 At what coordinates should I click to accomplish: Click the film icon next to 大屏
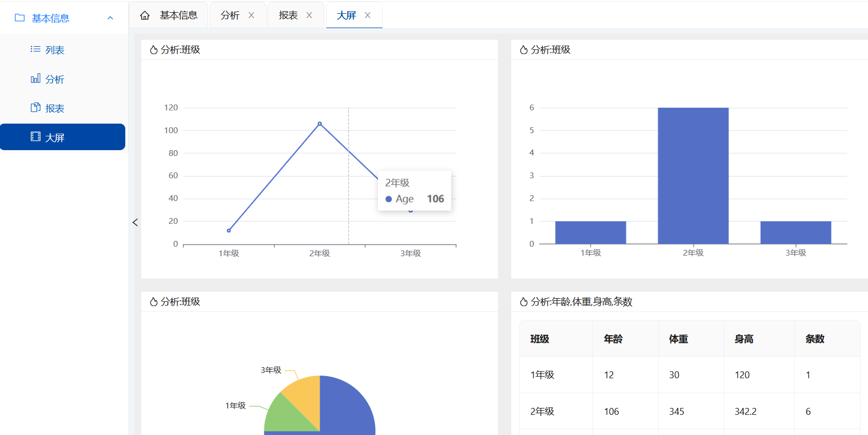tap(36, 137)
